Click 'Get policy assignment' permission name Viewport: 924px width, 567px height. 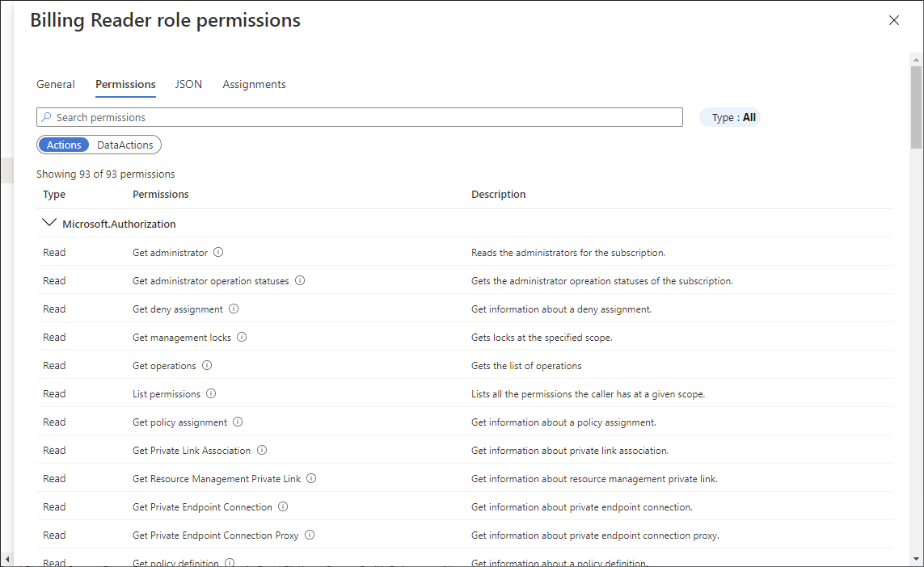point(179,422)
